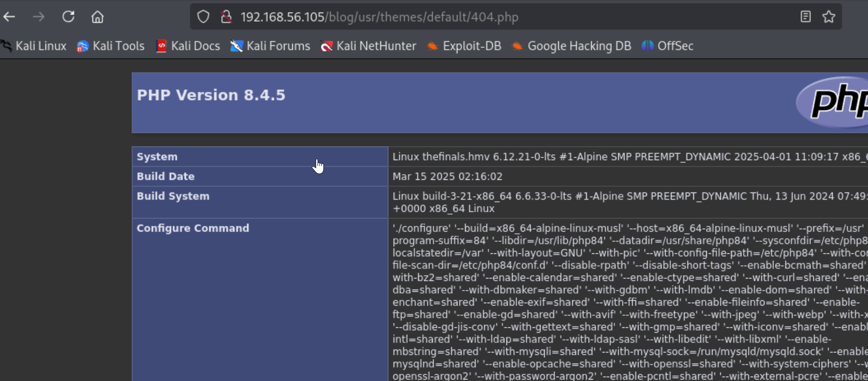The width and height of the screenshot is (868, 381).
Task: Click the forward navigation arrow
Action: (39, 17)
